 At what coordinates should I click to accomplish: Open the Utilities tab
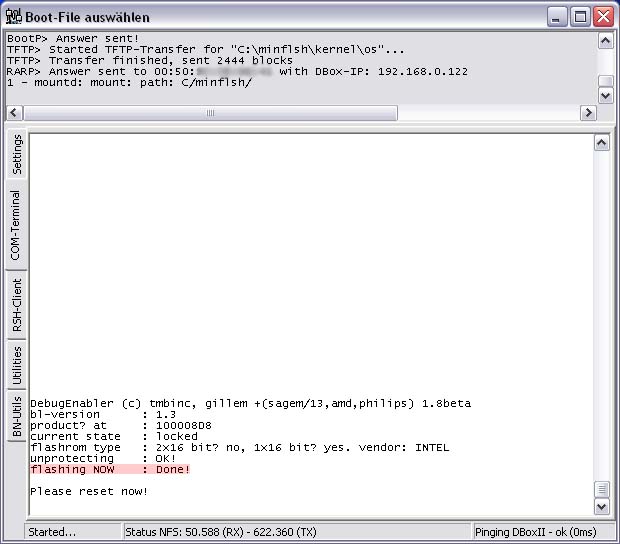click(x=17, y=366)
